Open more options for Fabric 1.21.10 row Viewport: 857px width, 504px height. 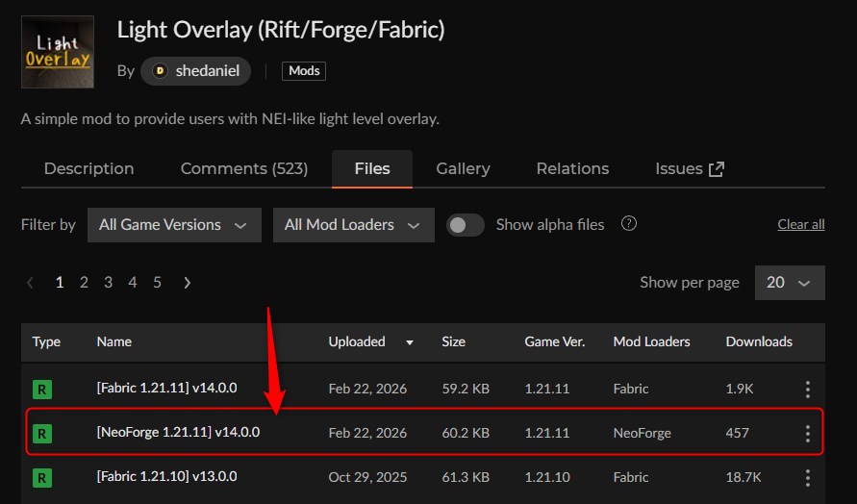808,478
